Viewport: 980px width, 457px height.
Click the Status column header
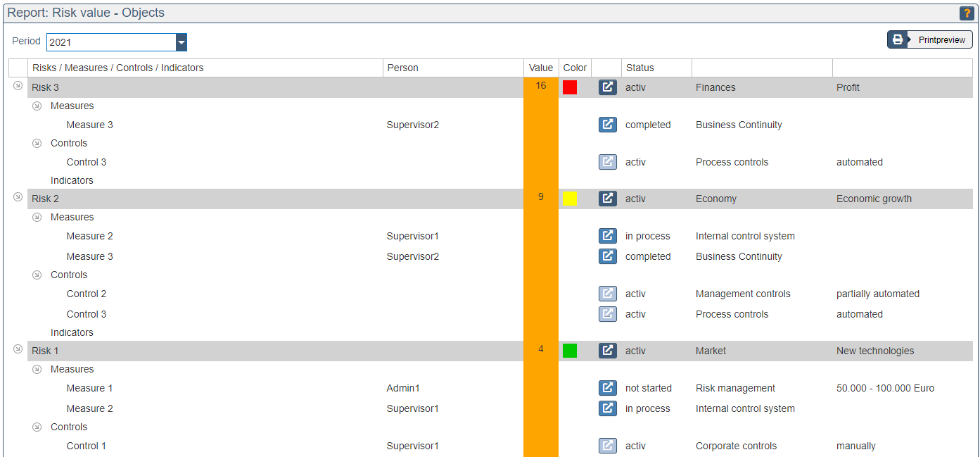pos(639,68)
